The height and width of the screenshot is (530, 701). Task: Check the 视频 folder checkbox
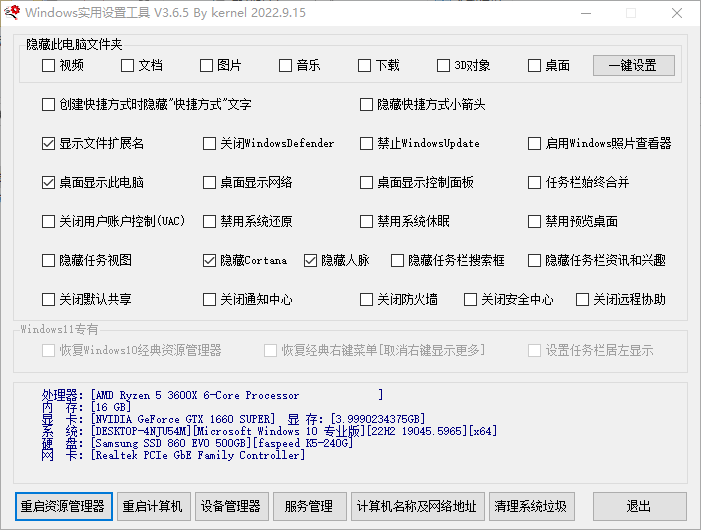click(x=48, y=66)
